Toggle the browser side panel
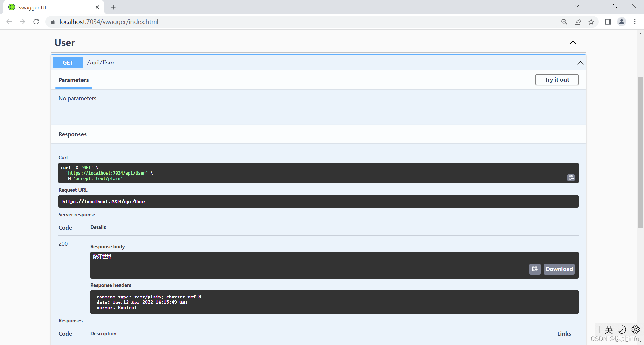Screen dimensions: 644x345 pos(608,22)
